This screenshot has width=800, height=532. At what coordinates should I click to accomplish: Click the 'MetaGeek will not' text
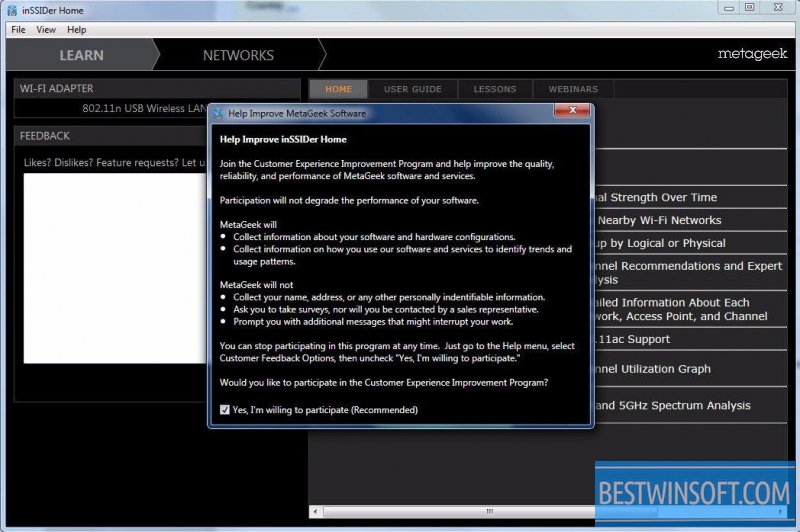tap(256, 285)
